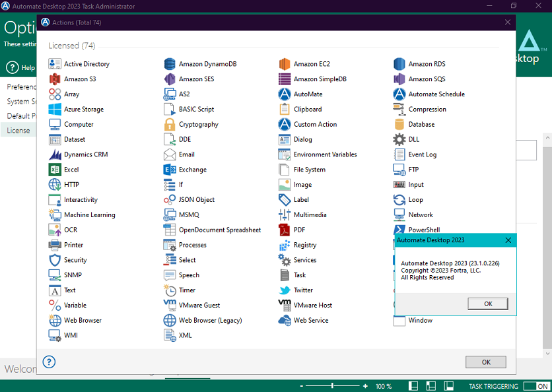The width and height of the screenshot is (552, 392).
Task: Select the Amazon S3 icon
Action: 55,79
